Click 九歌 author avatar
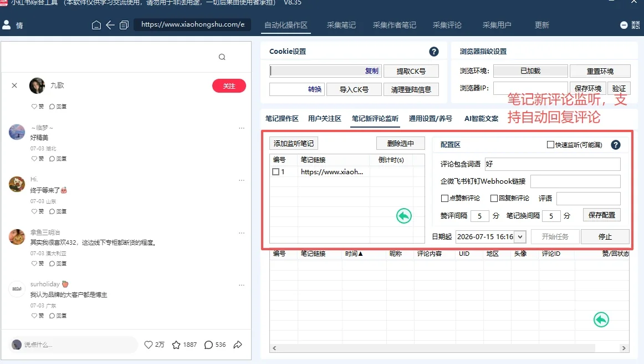 pyautogui.click(x=37, y=85)
